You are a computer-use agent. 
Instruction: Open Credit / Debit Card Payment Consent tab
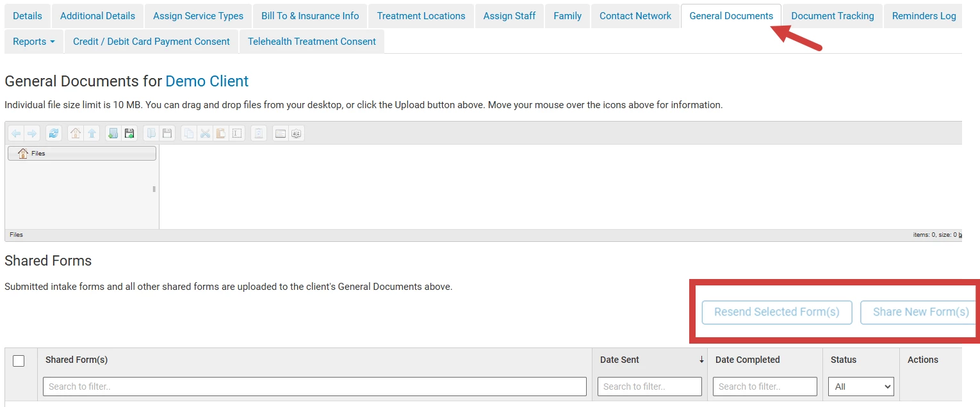coord(151,42)
